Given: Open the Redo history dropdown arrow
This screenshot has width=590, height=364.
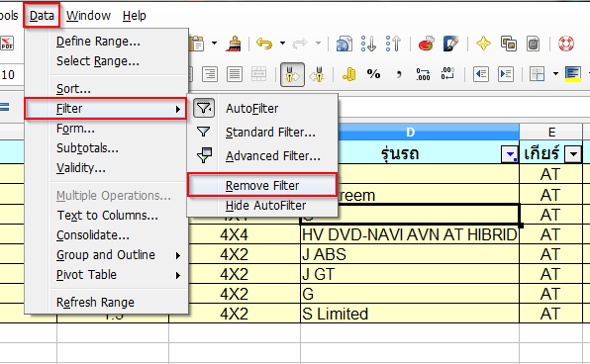Looking at the screenshot, I should coord(318,44).
